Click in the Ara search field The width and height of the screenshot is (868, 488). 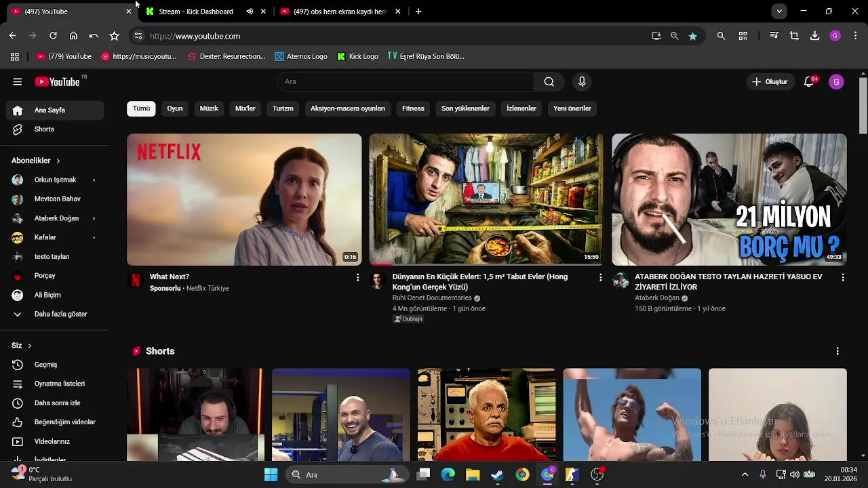coord(406,82)
